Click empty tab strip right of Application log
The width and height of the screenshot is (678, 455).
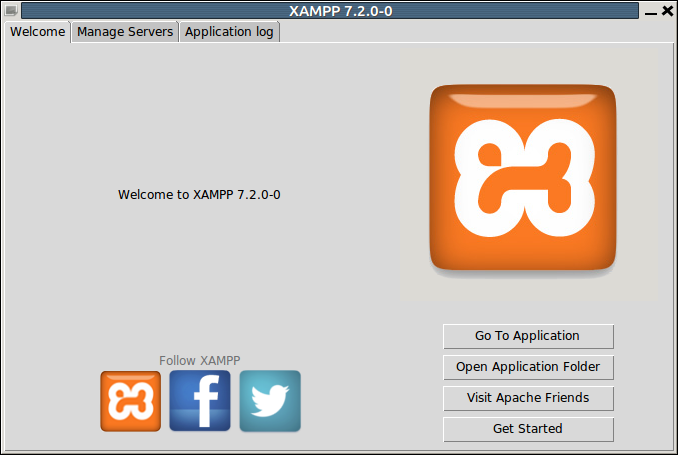pyautogui.click(x=470, y=32)
